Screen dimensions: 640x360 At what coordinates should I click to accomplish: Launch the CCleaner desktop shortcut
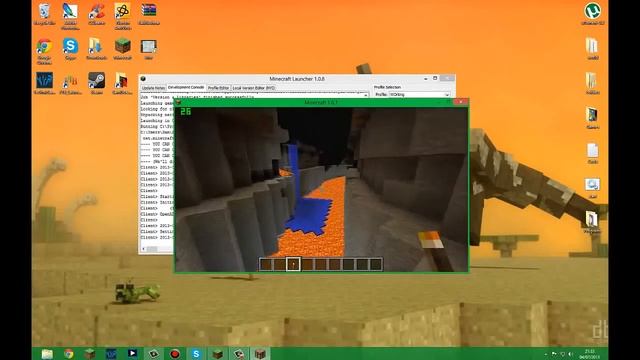tap(96, 14)
